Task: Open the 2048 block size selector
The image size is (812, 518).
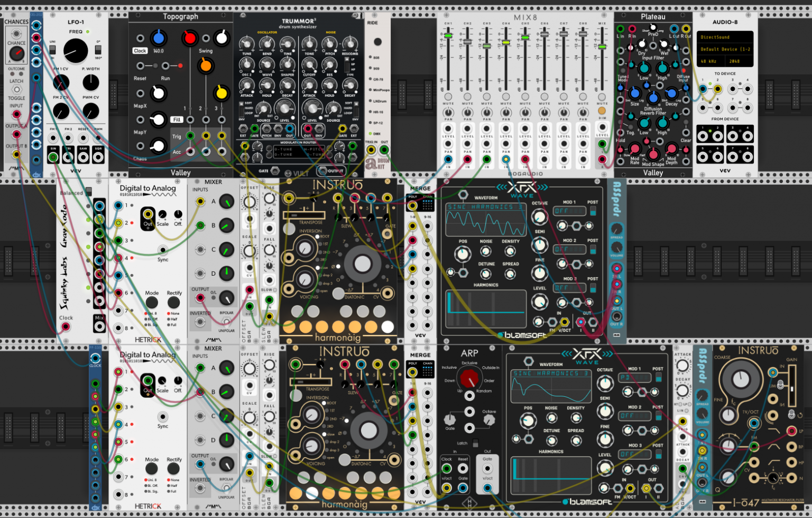Action: pos(739,61)
